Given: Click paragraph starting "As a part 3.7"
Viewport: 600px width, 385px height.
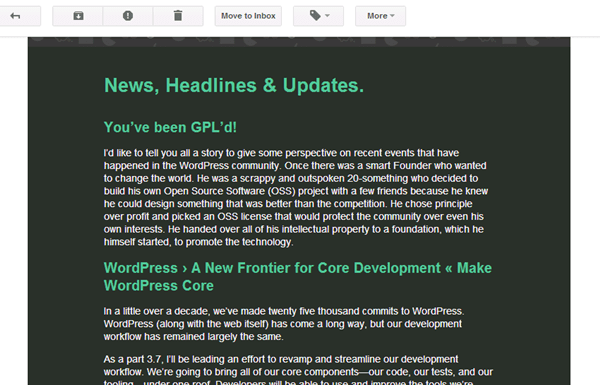Looking at the screenshot, I should (x=298, y=369).
